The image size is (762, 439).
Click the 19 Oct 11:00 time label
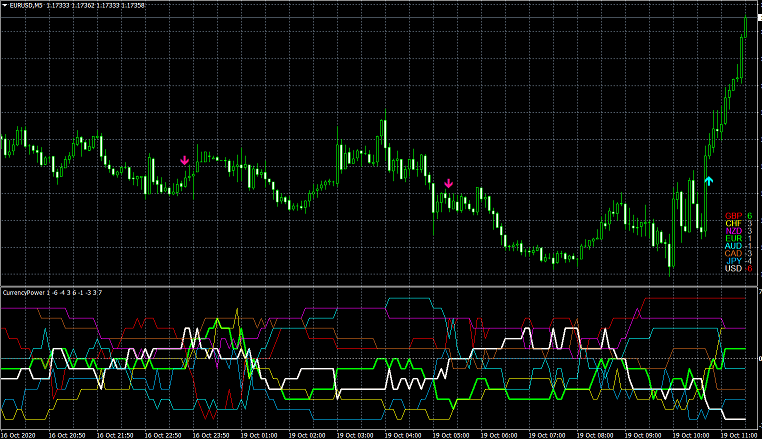739,435
